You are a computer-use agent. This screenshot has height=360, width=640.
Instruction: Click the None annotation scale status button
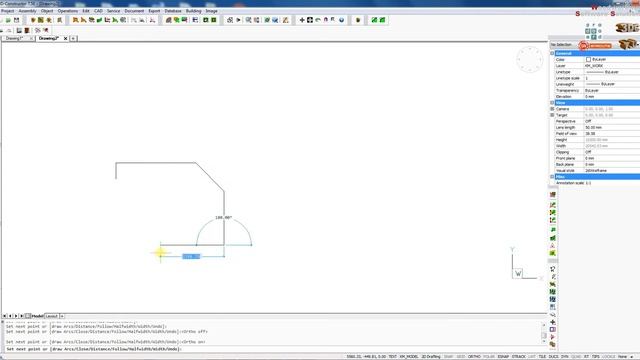[x=622, y=357]
